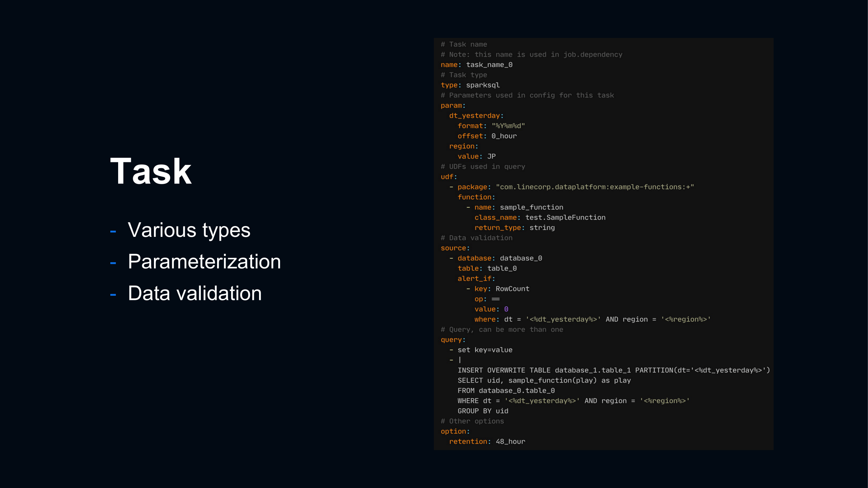
Task: Click the "RowCount" key value
Action: pos(512,289)
